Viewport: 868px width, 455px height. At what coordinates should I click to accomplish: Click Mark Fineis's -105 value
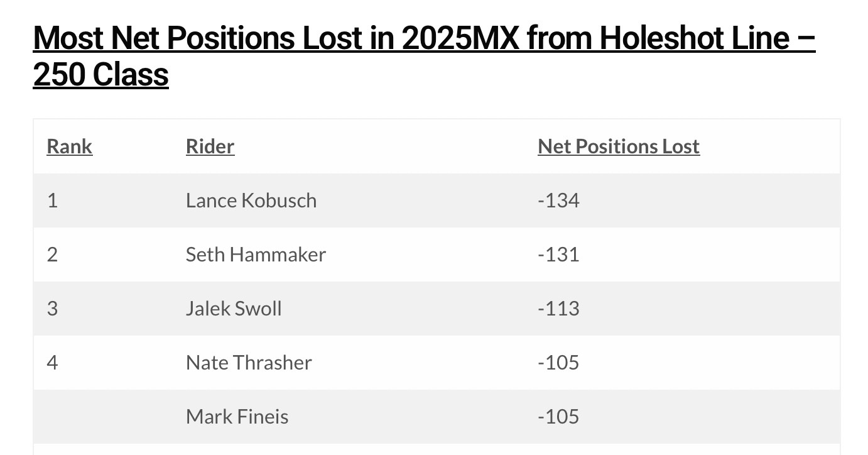pyautogui.click(x=558, y=417)
